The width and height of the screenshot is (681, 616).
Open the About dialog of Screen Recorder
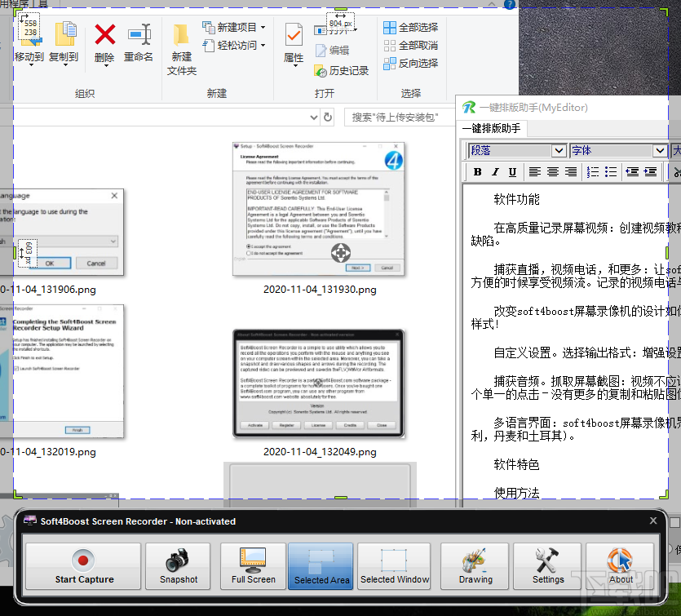click(x=620, y=566)
